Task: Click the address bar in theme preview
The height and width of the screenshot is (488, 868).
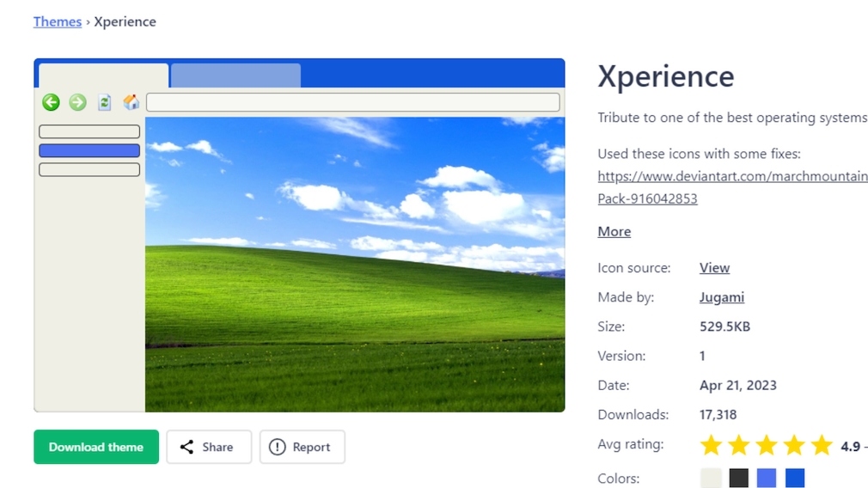Action: (x=353, y=102)
